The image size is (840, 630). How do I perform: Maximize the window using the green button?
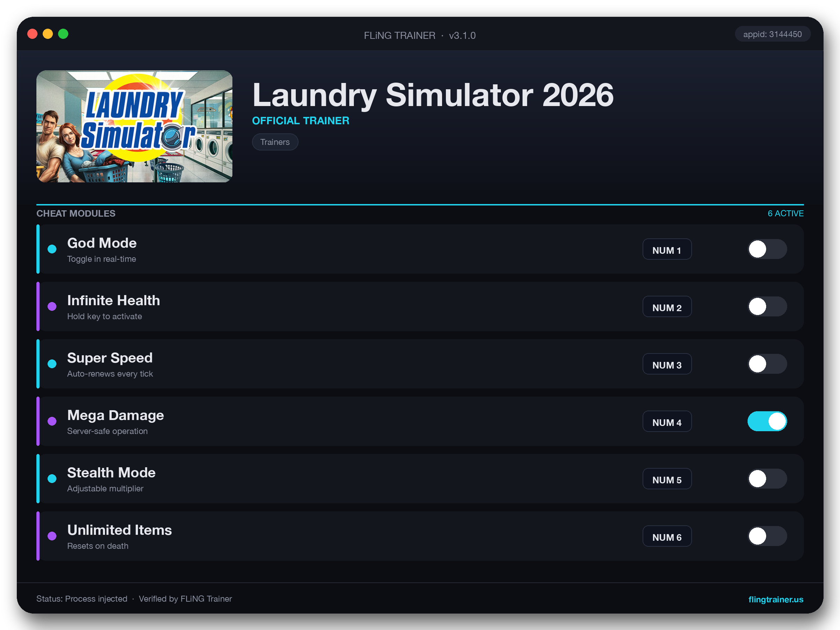tap(63, 34)
